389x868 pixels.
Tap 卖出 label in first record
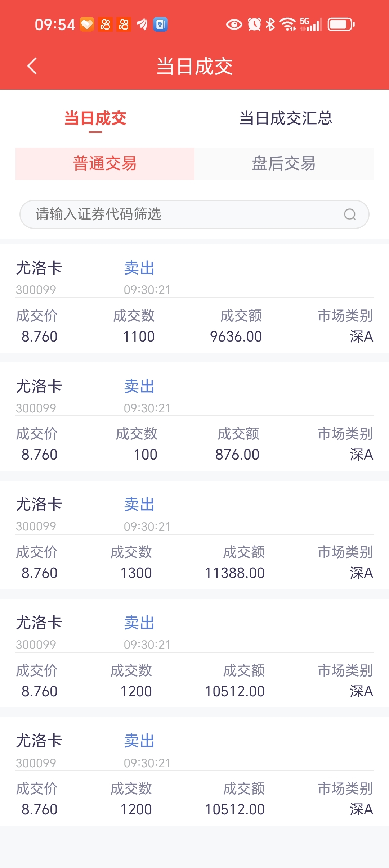tap(139, 268)
